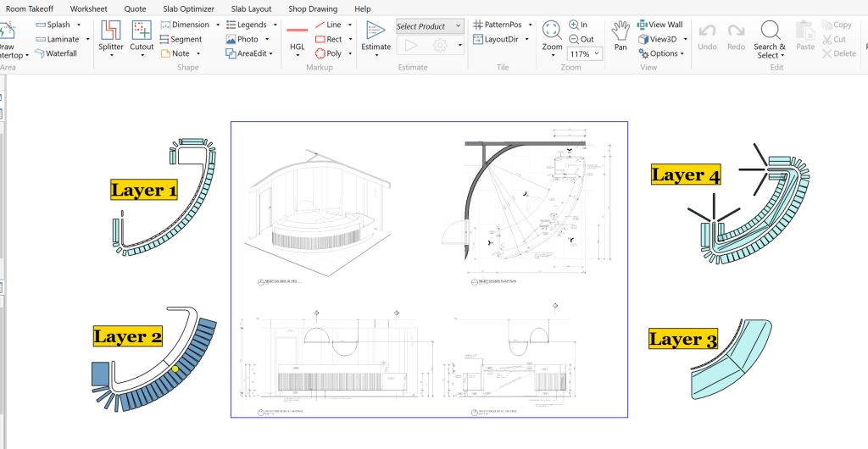Select the Segment shape tool
The height and width of the screenshot is (449, 868).
(x=181, y=39)
